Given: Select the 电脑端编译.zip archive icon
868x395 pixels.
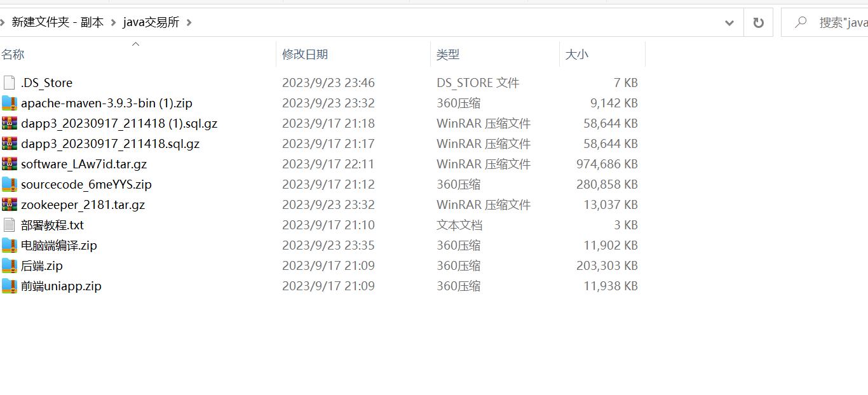Looking at the screenshot, I should [x=9, y=245].
